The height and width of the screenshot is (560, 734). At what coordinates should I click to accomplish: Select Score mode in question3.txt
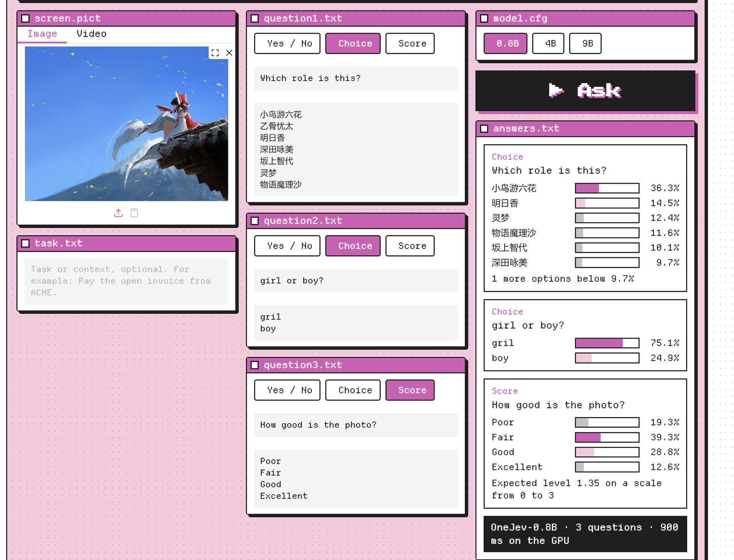coord(410,390)
